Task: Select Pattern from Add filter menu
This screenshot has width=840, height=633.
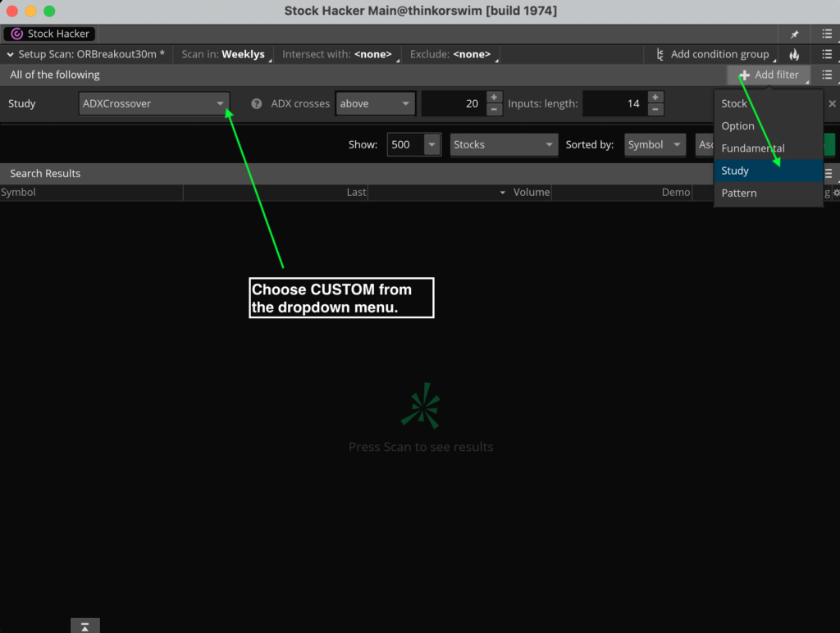Action: click(768, 194)
